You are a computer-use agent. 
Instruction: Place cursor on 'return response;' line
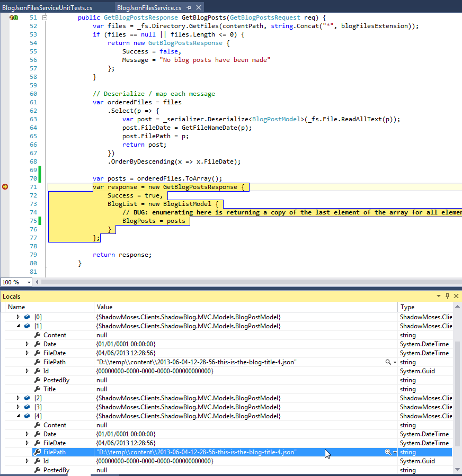click(122, 255)
